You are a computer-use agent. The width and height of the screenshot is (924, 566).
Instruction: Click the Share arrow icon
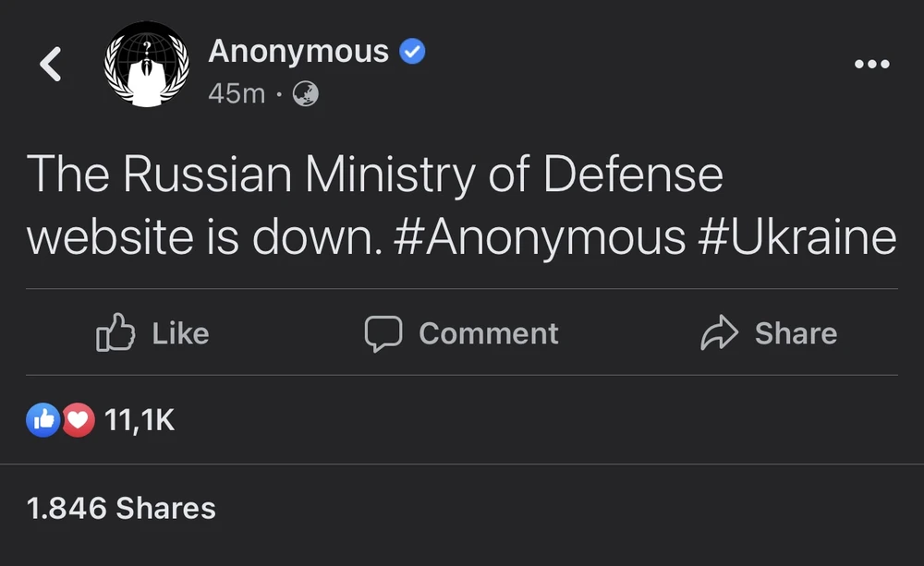coord(720,333)
